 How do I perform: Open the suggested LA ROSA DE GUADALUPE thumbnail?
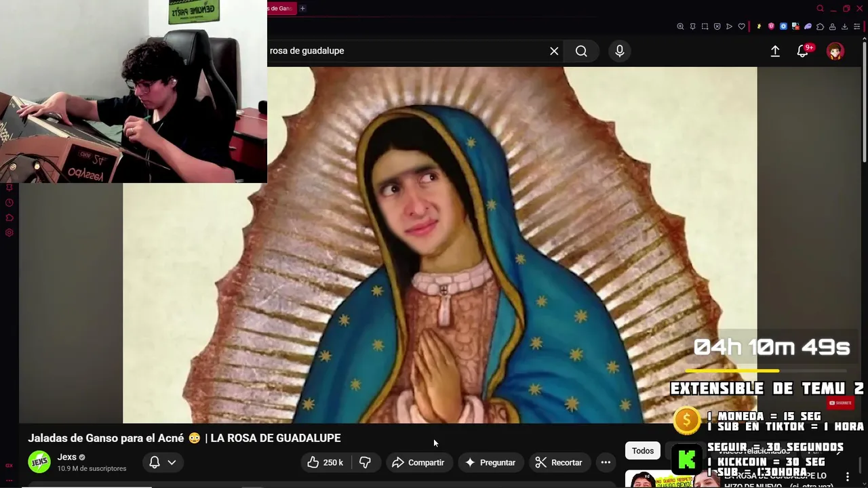point(671,479)
